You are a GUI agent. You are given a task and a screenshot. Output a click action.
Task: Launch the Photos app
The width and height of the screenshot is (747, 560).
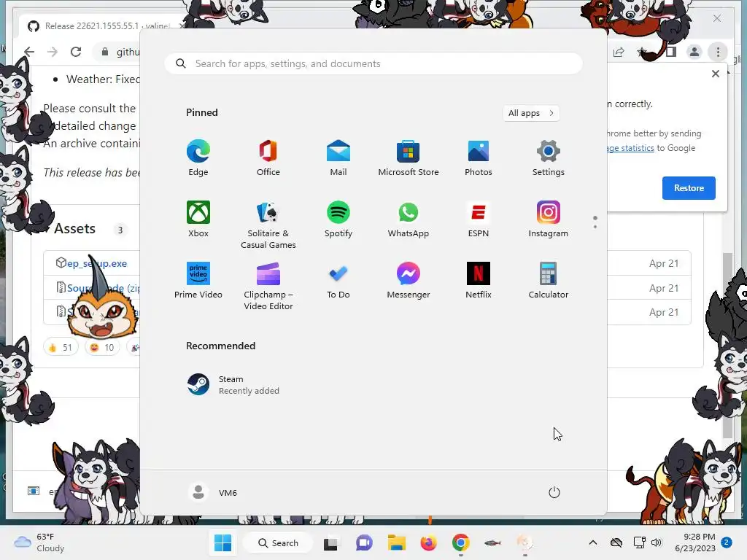(479, 158)
